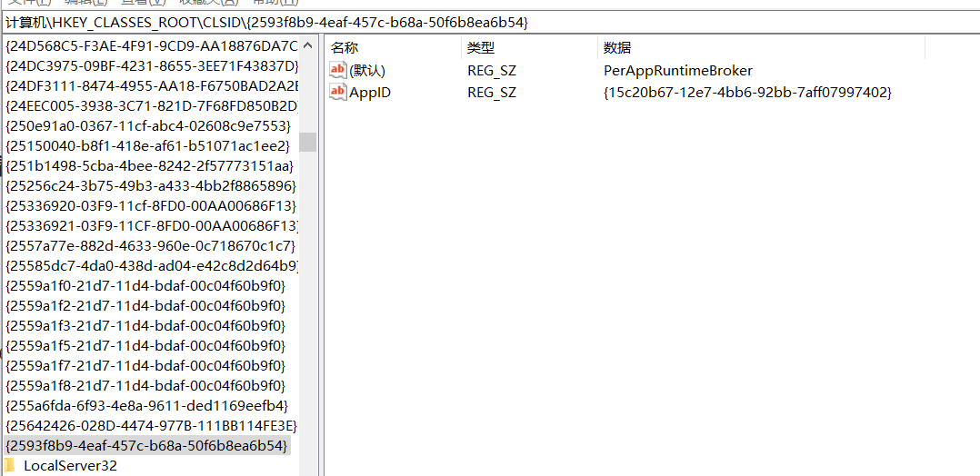Select the AppID value entry

(x=370, y=93)
